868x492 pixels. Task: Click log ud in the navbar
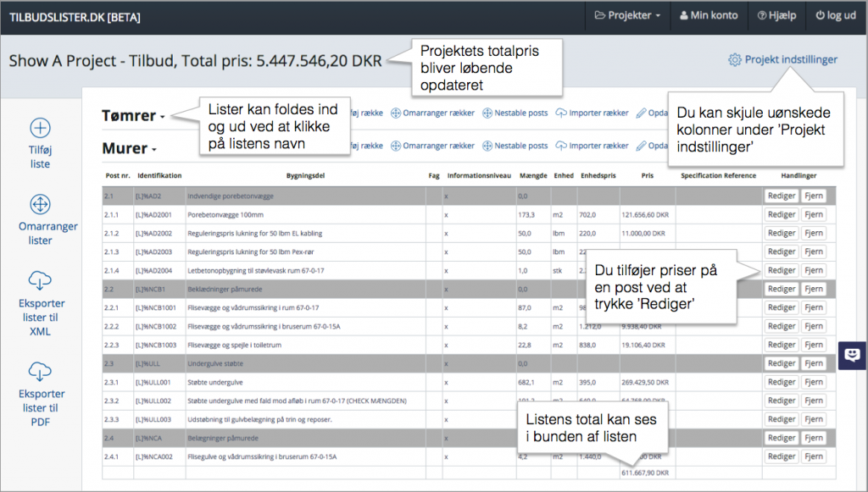tap(836, 15)
